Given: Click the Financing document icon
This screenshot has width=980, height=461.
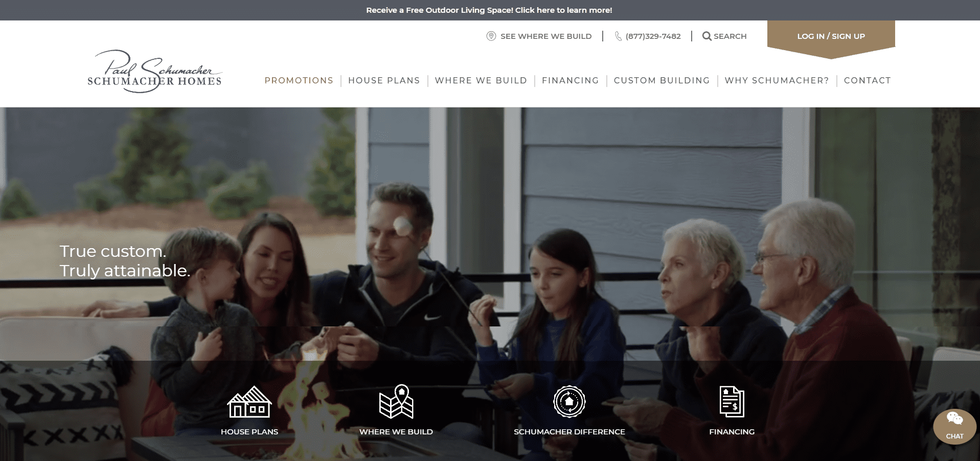Looking at the screenshot, I should coord(732,402).
